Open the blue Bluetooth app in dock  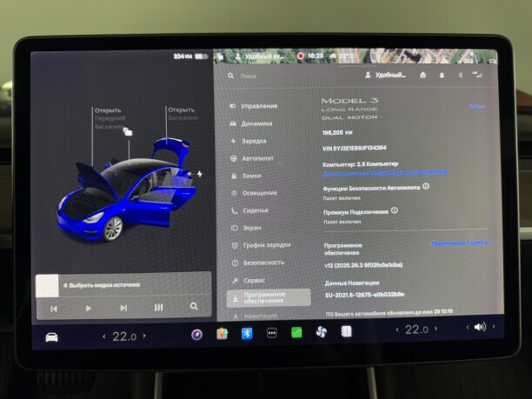(247, 334)
